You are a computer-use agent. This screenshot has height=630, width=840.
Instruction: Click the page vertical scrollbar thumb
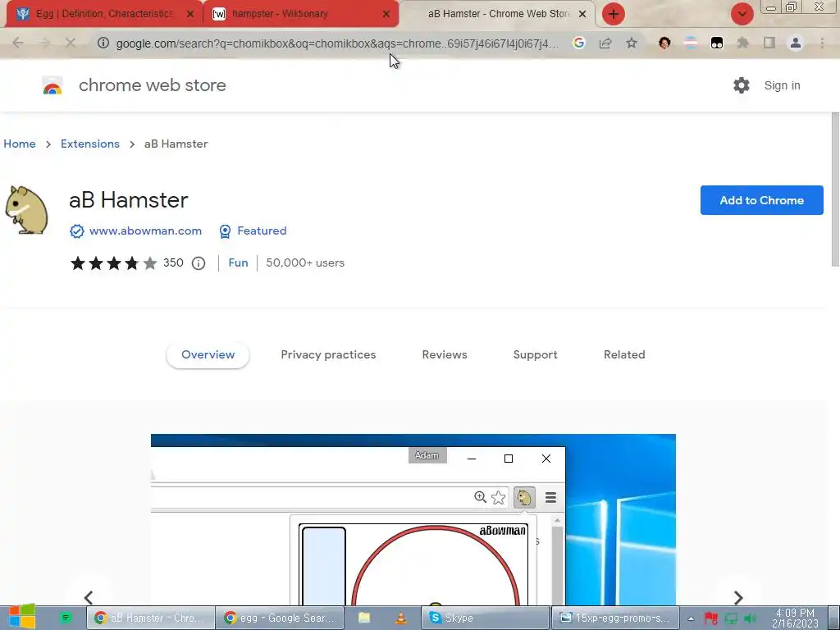coord(835,189)
